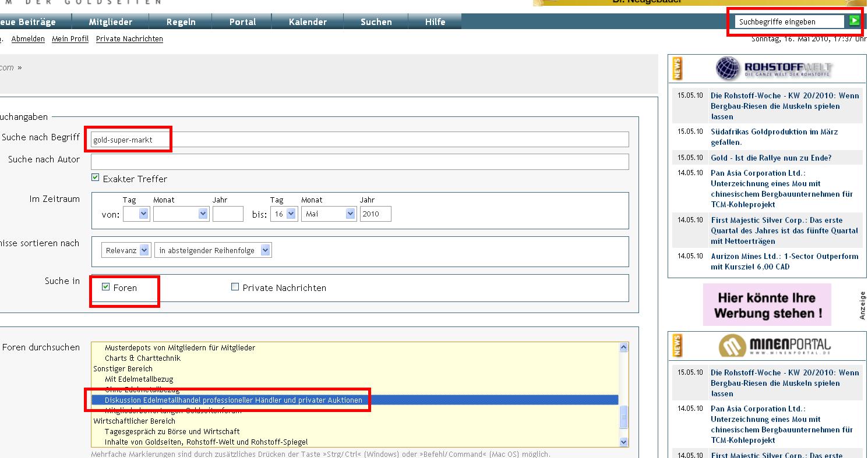Open the Relevanz sort criteria dropdown

[126, 250]
